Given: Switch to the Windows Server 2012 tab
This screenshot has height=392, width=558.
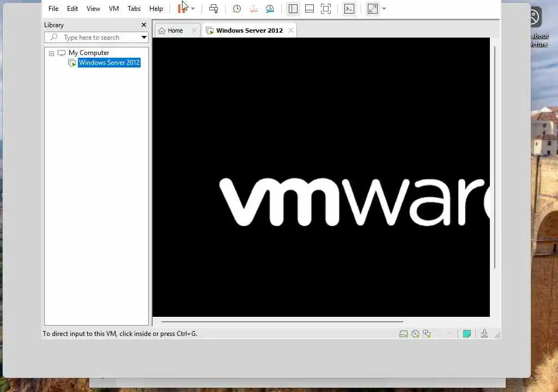Looking at the screenshot, I should [x=250, y=30].
